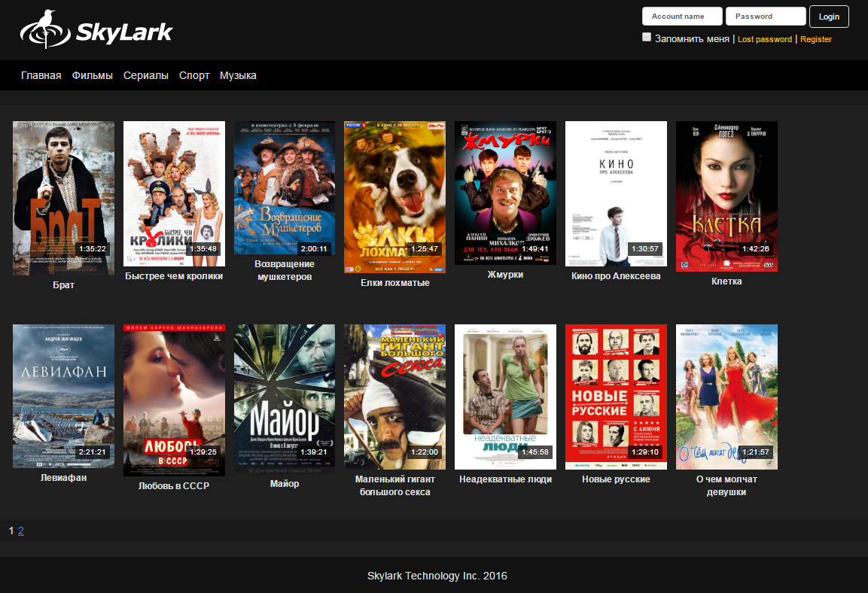The width and height of the screenshot is (868, 593).
Task: Open the Клетка movie poster
Action: coord(726,196)
